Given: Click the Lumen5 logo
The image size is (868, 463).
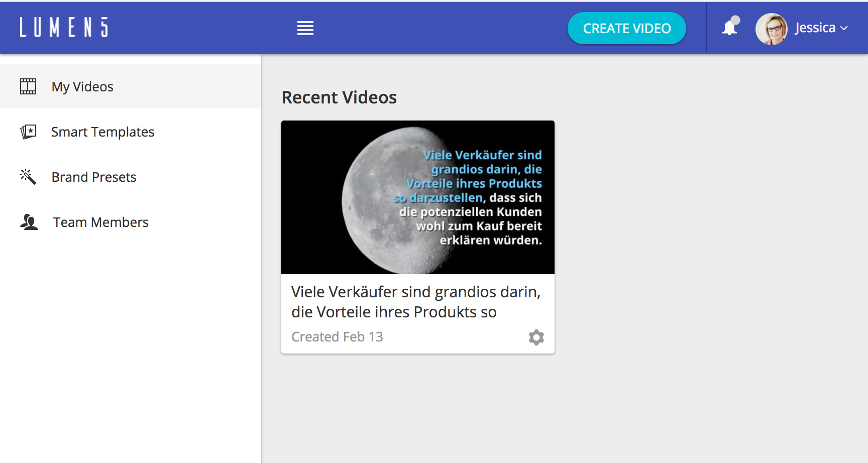Looking at the screenshot, I should click(64, 28).
